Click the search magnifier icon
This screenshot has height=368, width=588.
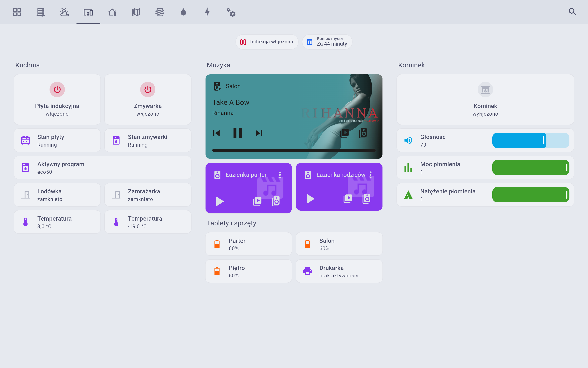click(572, 12)
